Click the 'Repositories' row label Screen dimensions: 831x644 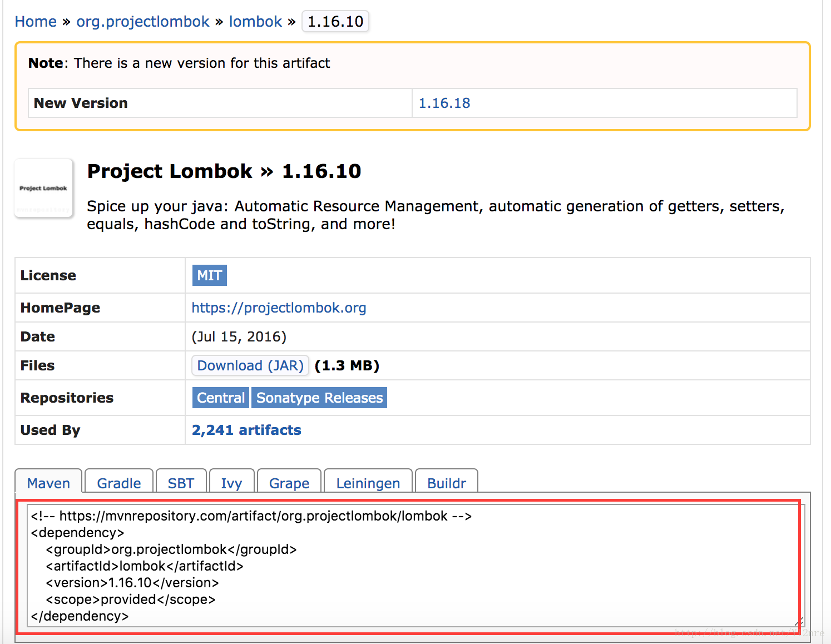coord(67,398)
